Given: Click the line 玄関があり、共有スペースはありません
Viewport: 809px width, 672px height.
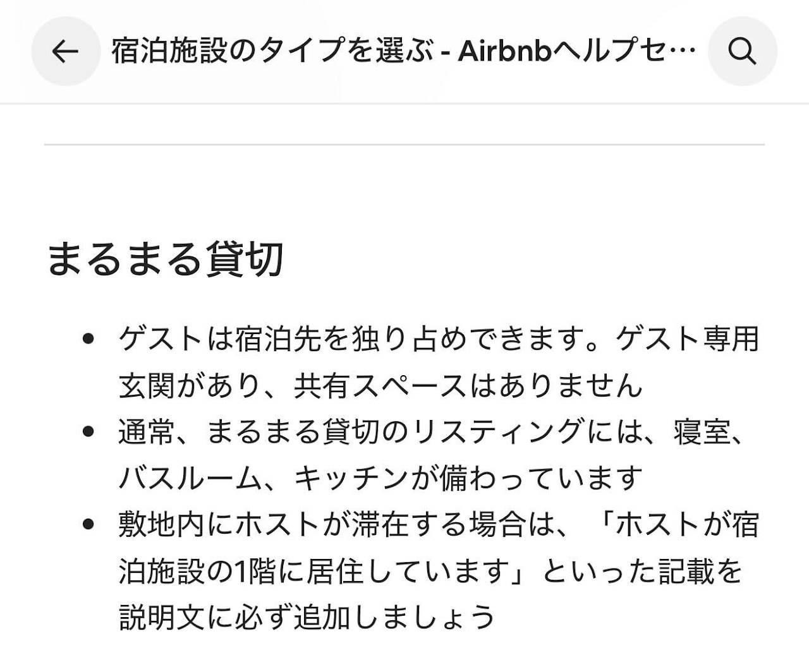Looking at the screenshot, I should (x=380, y=386).
